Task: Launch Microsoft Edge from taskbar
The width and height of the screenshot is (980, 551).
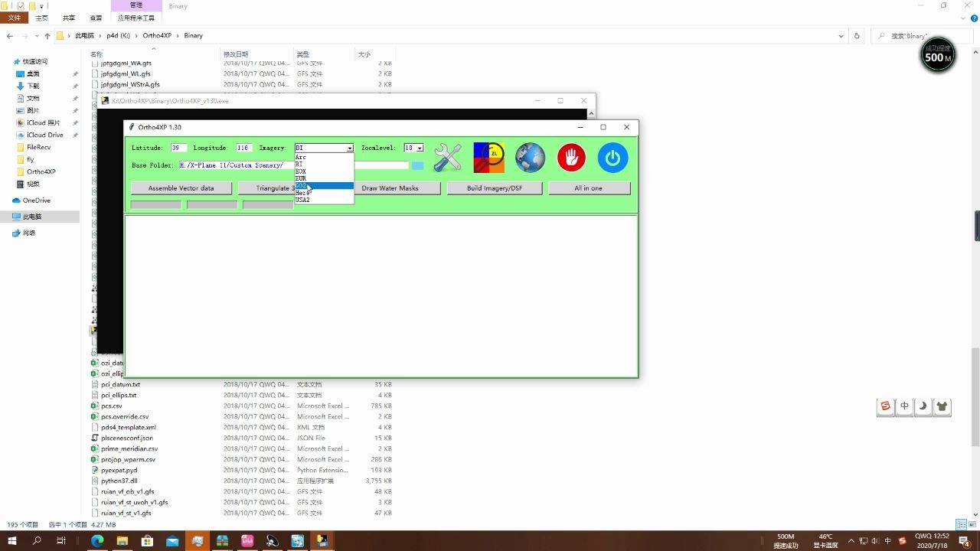Action: coord(97,540)
